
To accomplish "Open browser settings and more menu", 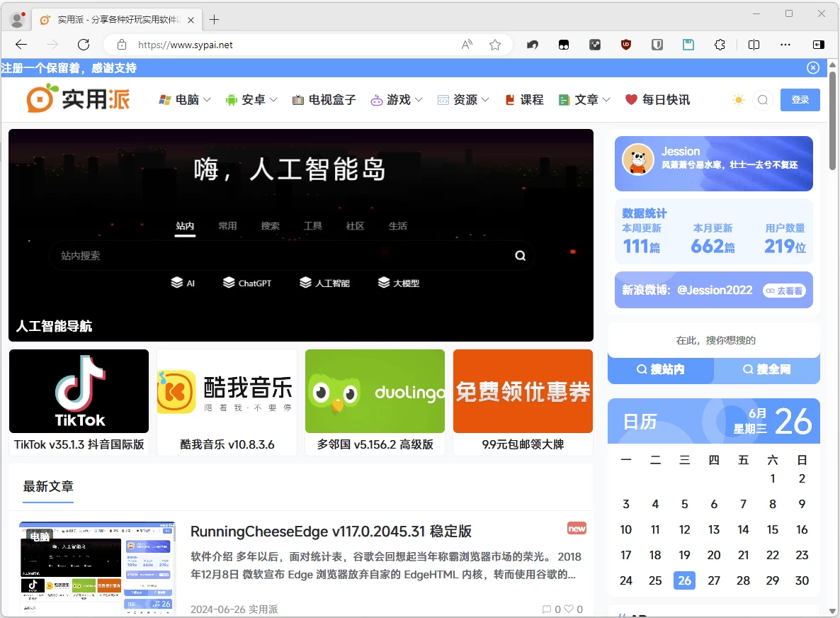I will (x=785, y=45).
